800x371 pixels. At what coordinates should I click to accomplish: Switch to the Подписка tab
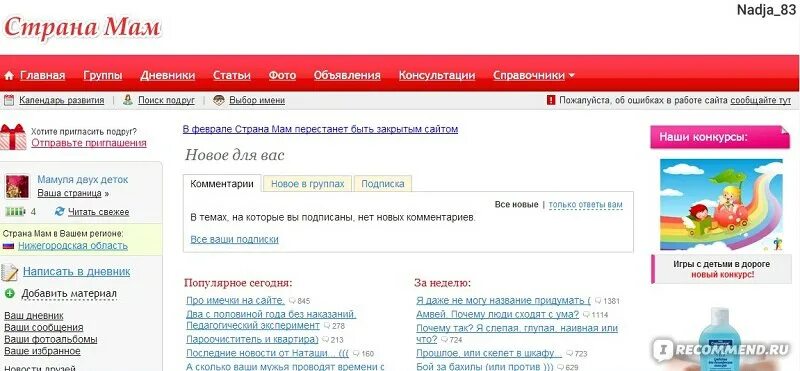(x=383, y=184)
